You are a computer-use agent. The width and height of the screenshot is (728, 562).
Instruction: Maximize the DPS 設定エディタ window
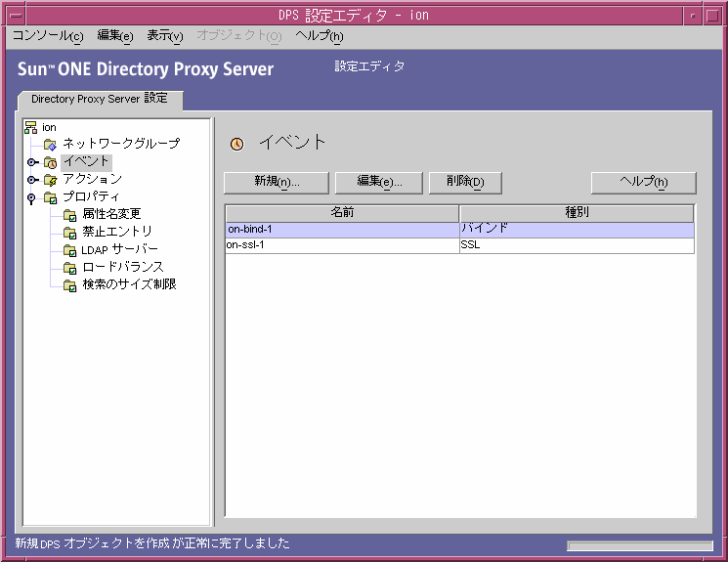click(712, 16)
